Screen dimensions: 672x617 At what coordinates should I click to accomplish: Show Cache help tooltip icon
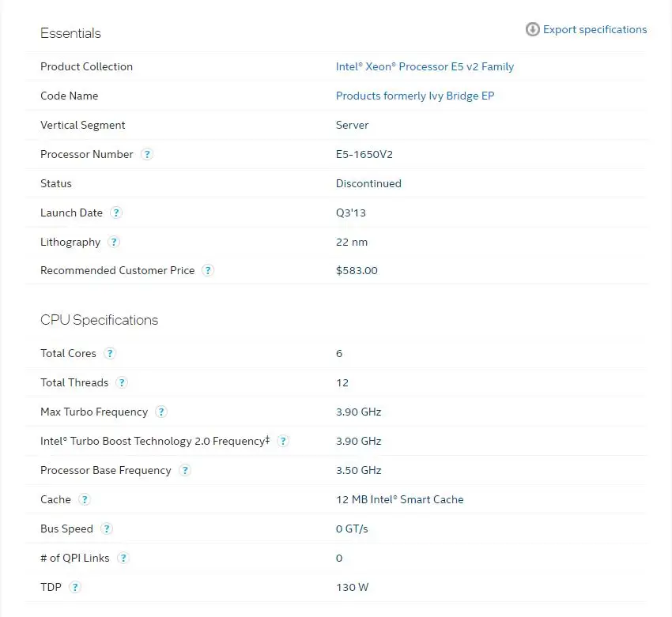[x=85, y=499]
